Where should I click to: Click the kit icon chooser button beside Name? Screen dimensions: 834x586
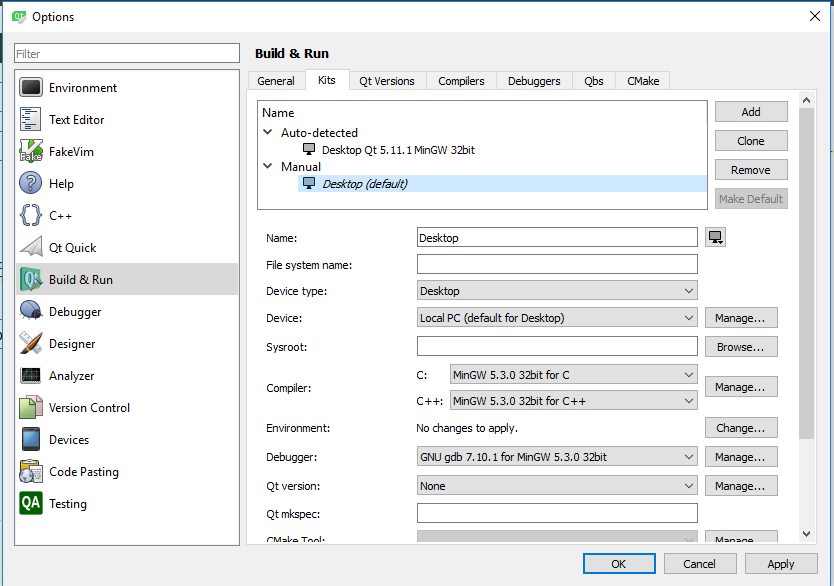click(x=715, y=237)
